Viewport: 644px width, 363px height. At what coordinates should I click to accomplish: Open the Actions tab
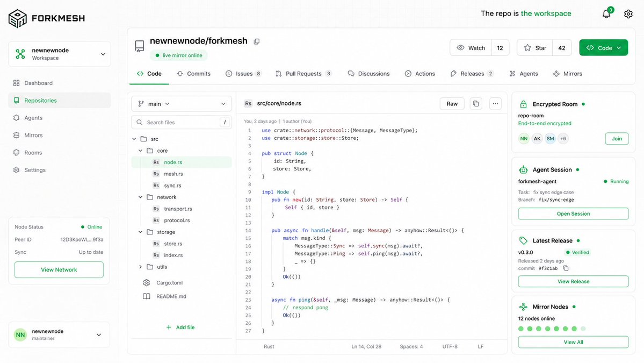tap(419, 74)
